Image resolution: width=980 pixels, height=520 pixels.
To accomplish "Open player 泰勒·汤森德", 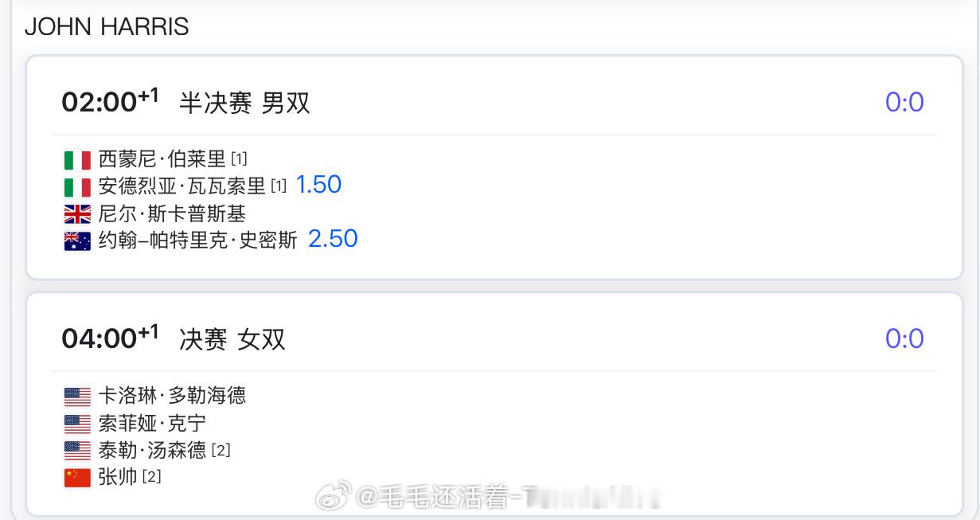I will click(152, 450).
